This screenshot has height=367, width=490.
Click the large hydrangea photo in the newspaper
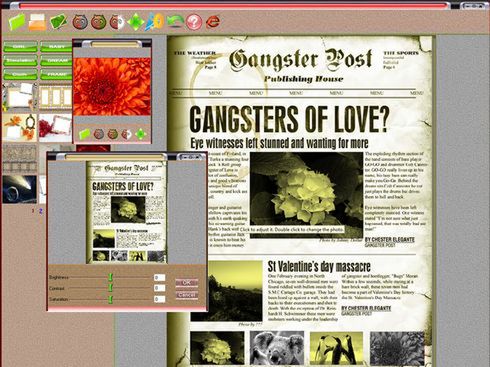(x=306, y=195)
